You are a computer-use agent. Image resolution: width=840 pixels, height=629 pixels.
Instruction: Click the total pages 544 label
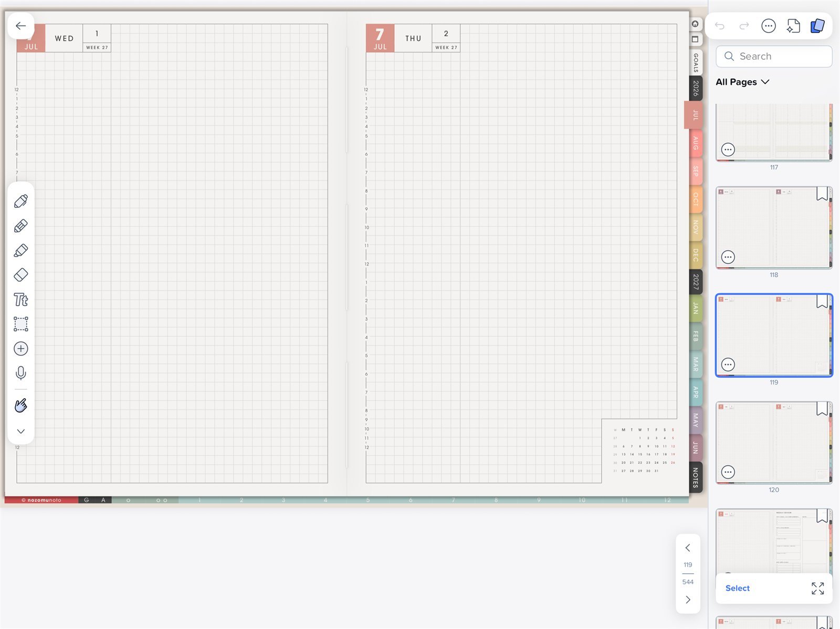pyautogui.click(x=688, y=582)
